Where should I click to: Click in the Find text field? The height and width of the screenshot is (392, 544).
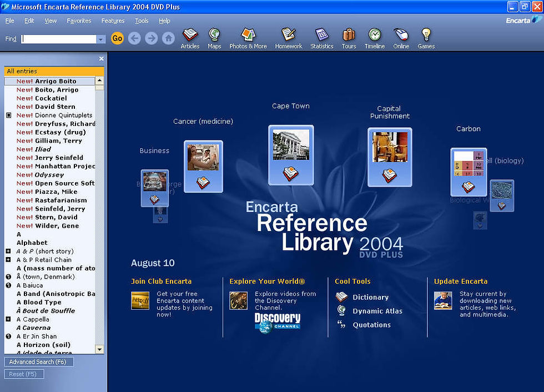[x=59, y=39]
